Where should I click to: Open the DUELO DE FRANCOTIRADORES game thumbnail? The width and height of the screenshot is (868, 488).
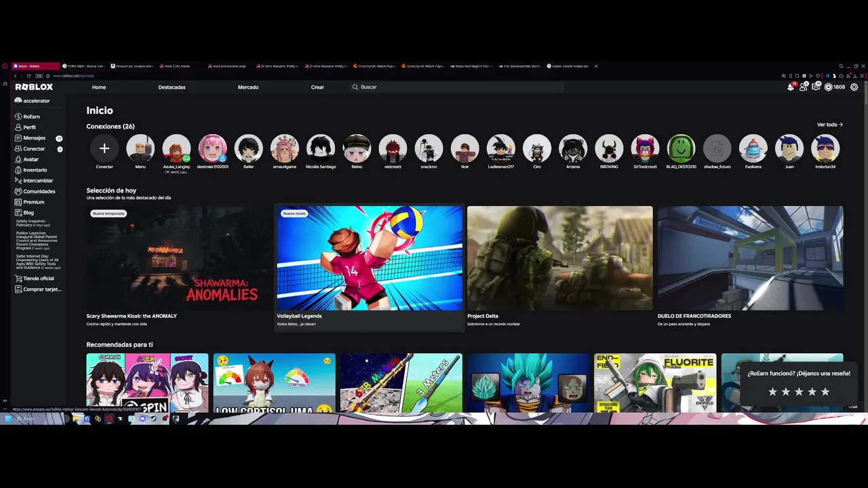click(751, 258)
